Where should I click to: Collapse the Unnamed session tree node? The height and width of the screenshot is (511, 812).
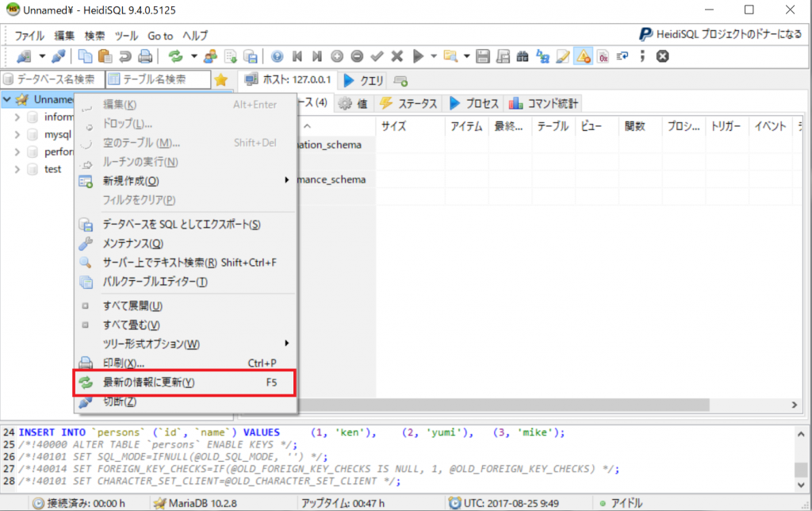[x=7, y=99]
